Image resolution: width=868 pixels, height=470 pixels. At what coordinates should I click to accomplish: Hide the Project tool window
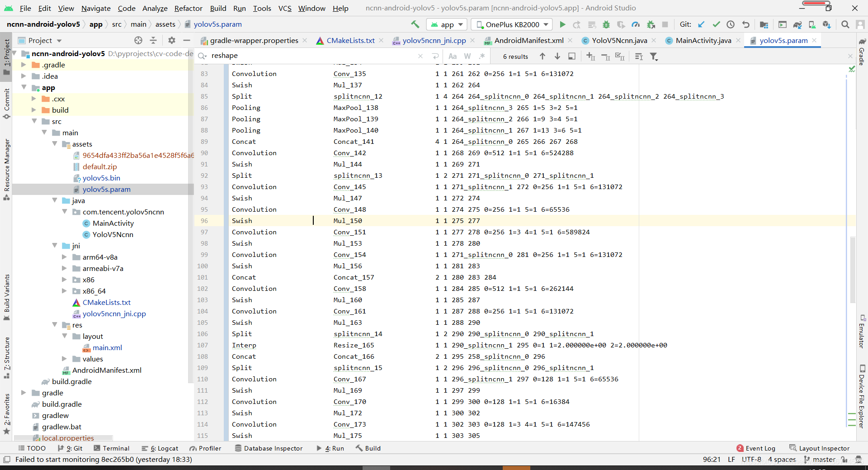tap(186, 40)
